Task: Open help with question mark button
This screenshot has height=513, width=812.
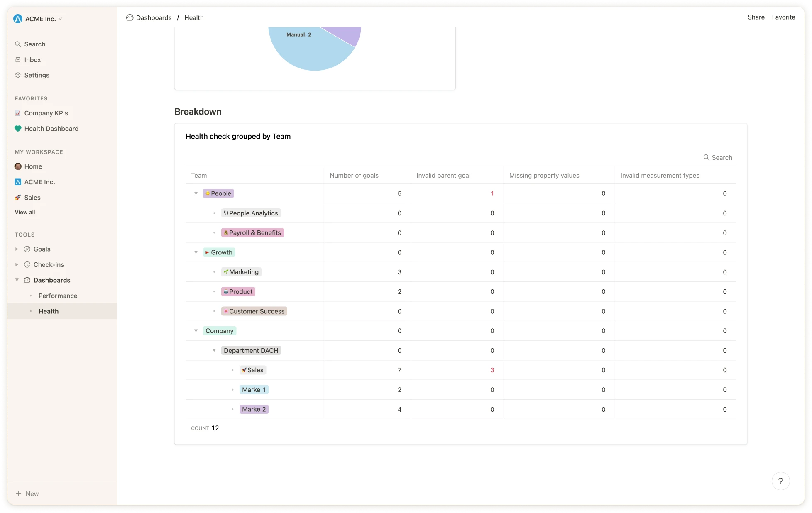Action: tap(780, 481)
